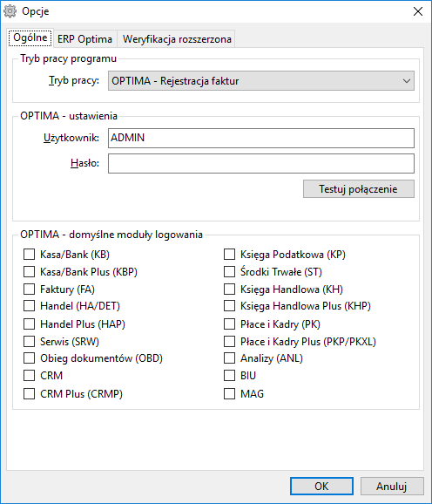432x504 pixels.
Task: Click the Testuj połączenie button
Action: [x=359, y=189]
